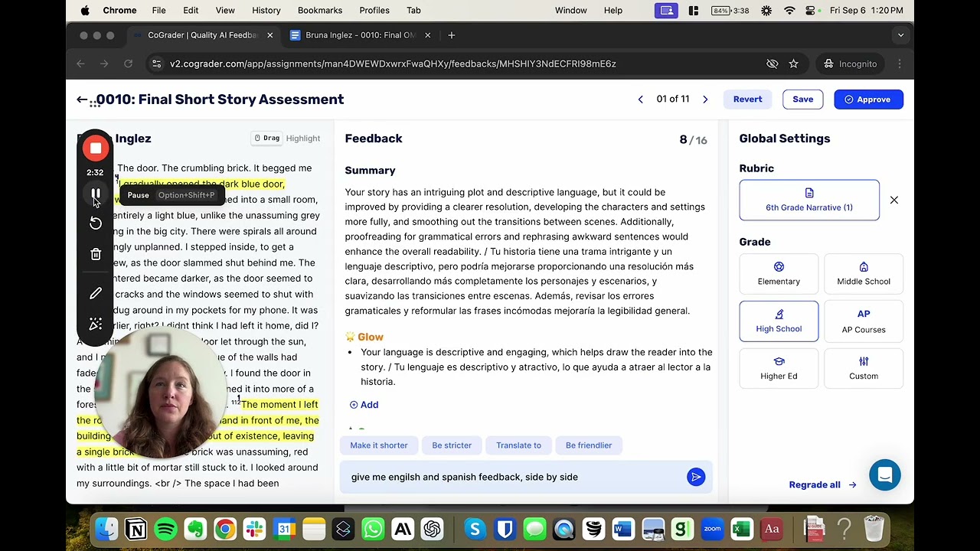Toggle the Highlight mode
This screenshot has width=980, height=551.
pos(303,139)
